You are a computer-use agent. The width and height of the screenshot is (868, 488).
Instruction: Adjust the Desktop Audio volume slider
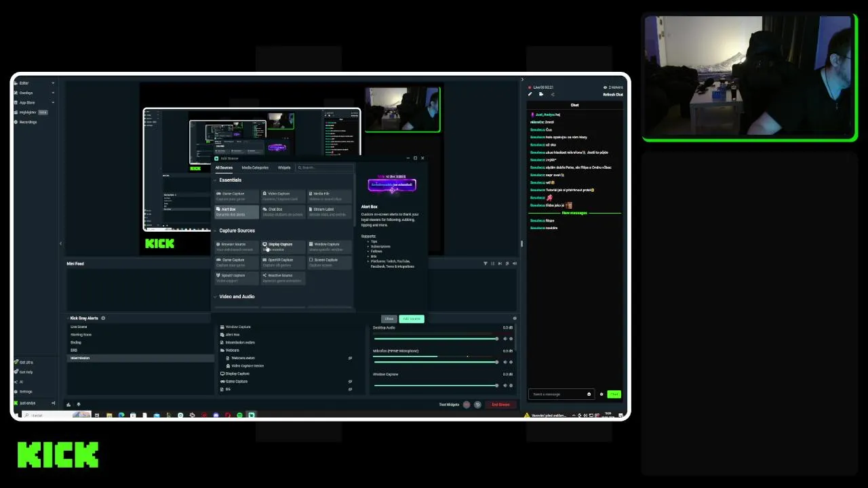[x=435, y=339]
